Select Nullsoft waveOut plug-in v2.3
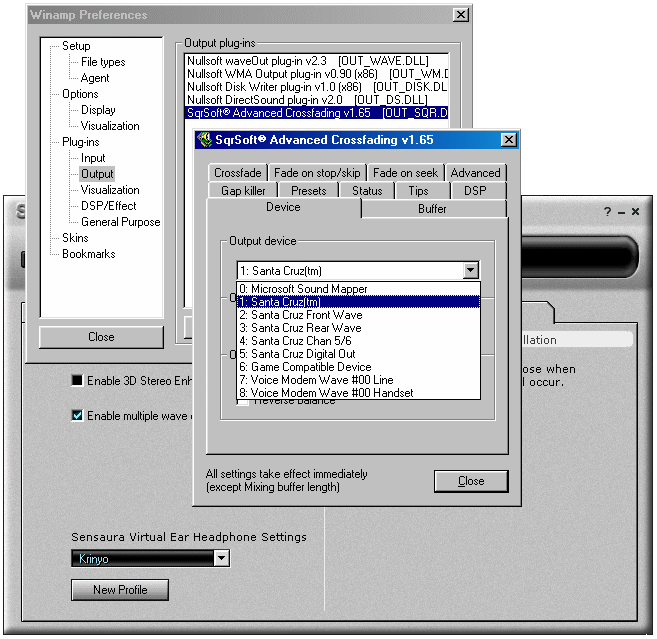This screenshot has width=657, height=639. click(316, 61)
